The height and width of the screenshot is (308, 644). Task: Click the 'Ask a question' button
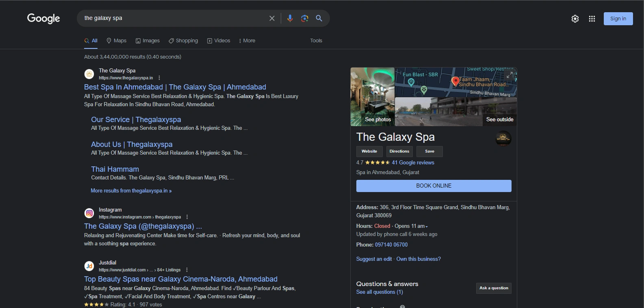click(494, 288)
